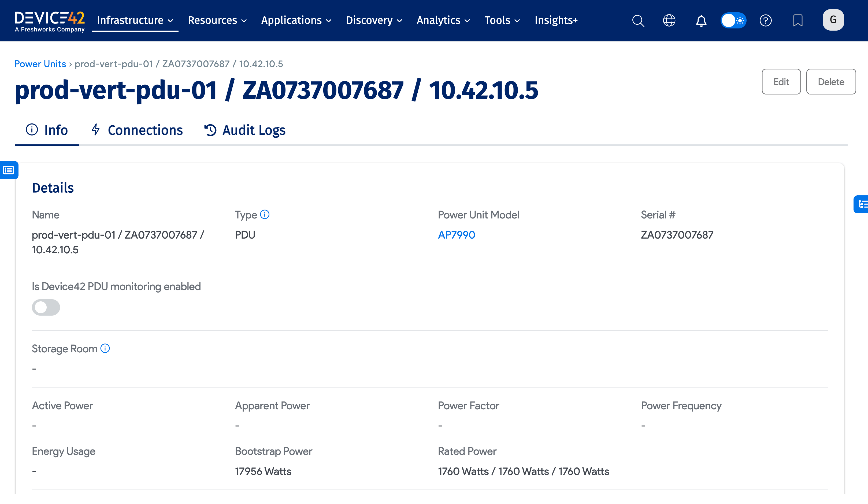The height and width of the screenshot is (504, 868).
Task: Expand the Infrastructure menu
Action: [135, 20]
